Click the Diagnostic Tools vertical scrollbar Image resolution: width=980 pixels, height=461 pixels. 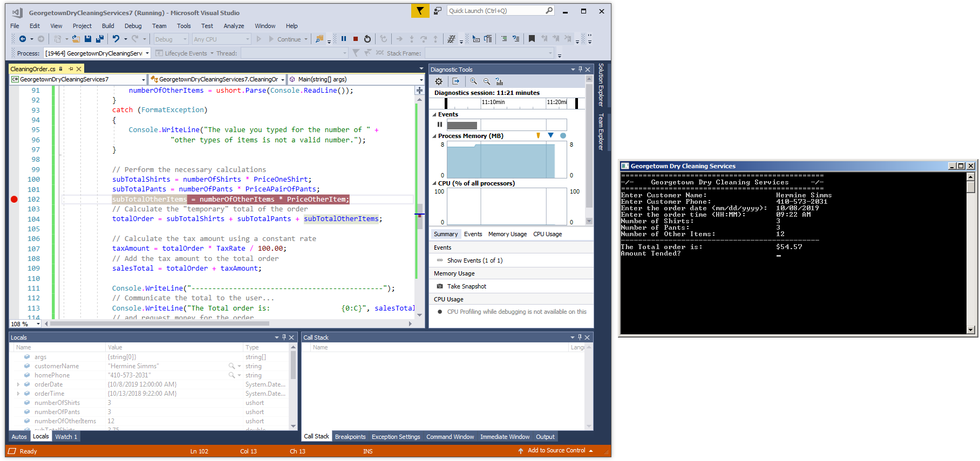click(x=589, y=150)
